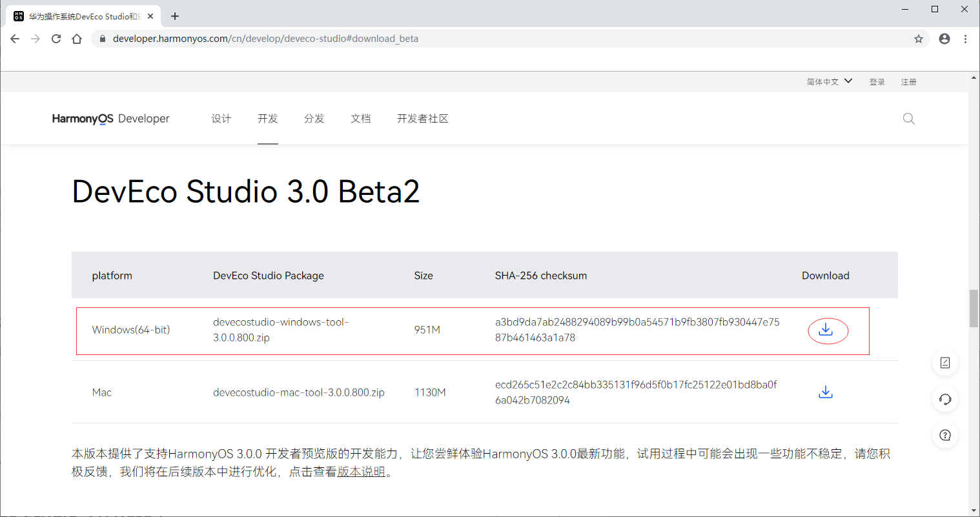Viewport: 980px width, 517px height.
Task: Click the platform column header
Action: click(x=112, y=276)
